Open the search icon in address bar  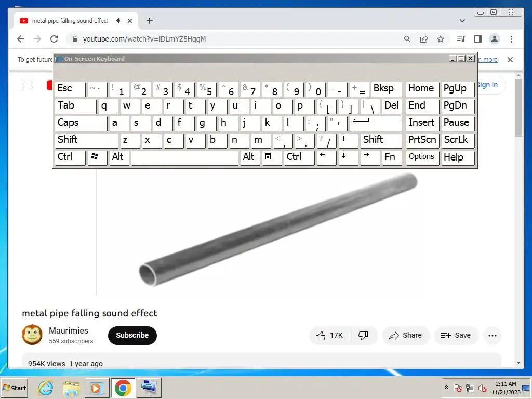pos(407,39)
